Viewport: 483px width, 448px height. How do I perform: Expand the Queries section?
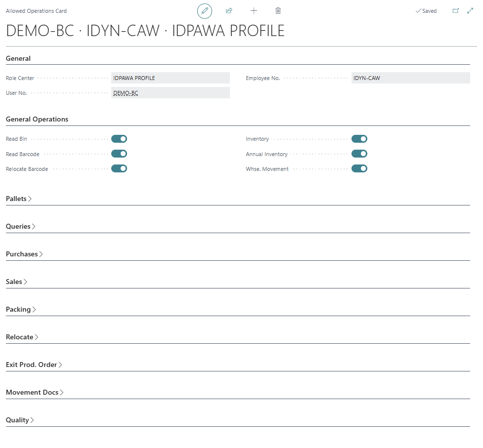click(x=21, y=226)
